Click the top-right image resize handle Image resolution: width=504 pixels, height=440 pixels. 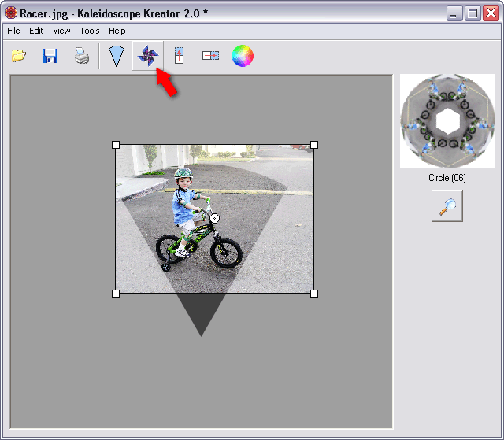314,145
